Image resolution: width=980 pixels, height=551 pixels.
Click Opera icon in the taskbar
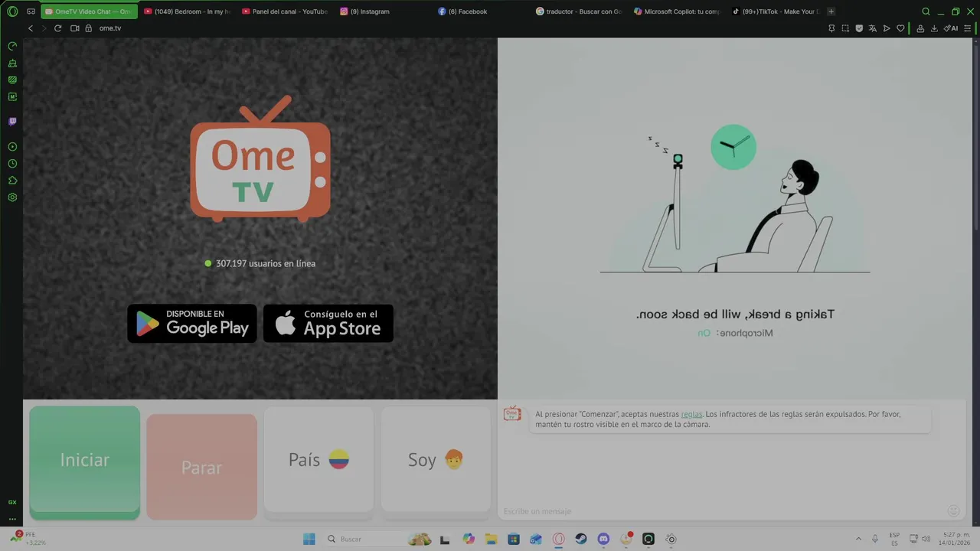click(x=559, y=539)
